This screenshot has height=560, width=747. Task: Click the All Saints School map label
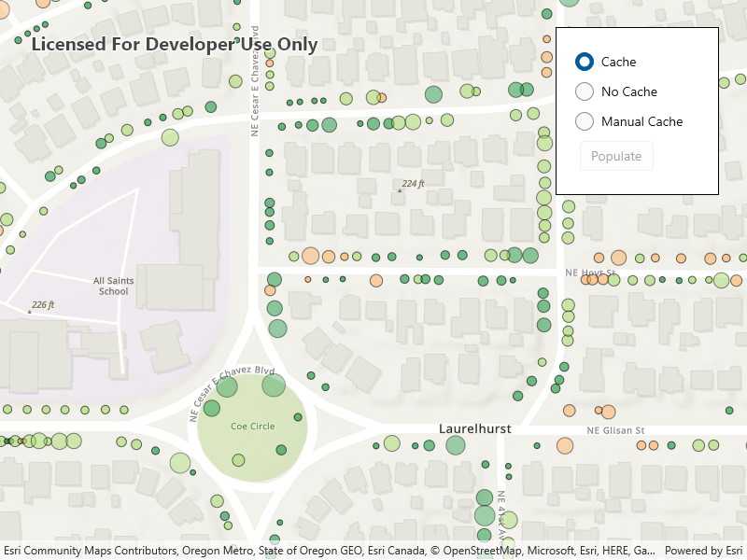(x=113, y=286)
